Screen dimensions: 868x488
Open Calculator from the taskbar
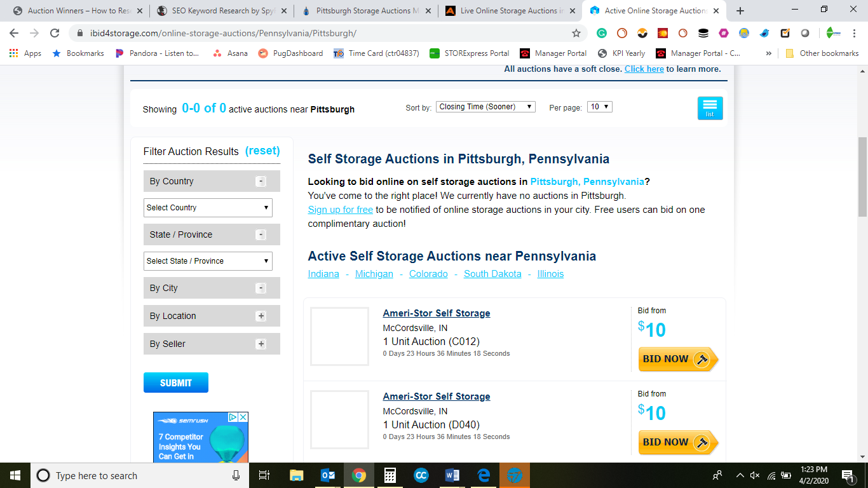pos(390,475)
